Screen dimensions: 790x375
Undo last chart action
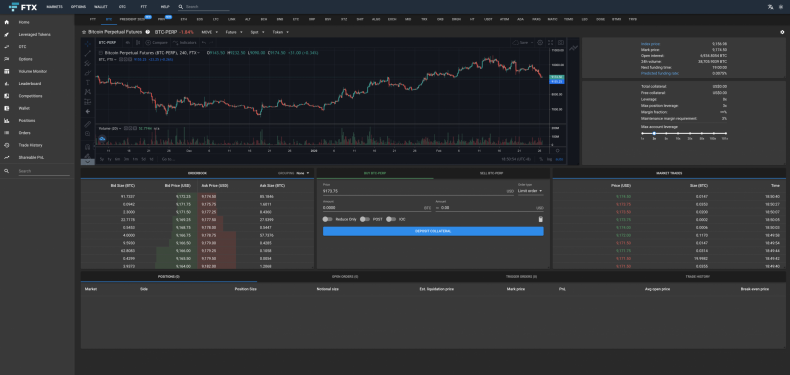[x=204, y=43]
